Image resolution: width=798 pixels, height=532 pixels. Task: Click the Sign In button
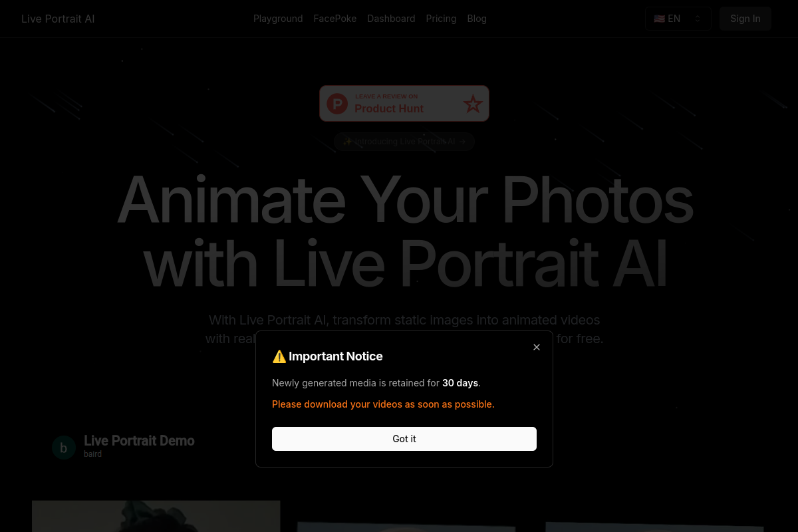pos(745,19)
